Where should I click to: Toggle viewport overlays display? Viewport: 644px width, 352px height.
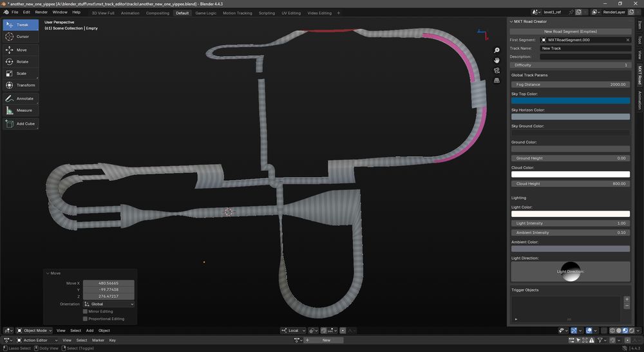[x=589, y=331]
